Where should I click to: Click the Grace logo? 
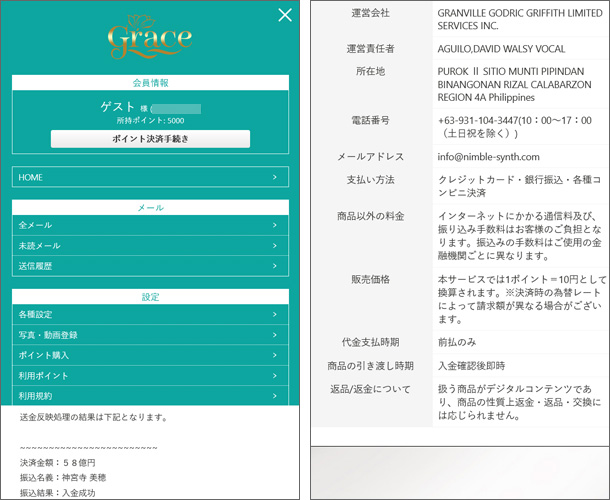(x=150, y=37)
